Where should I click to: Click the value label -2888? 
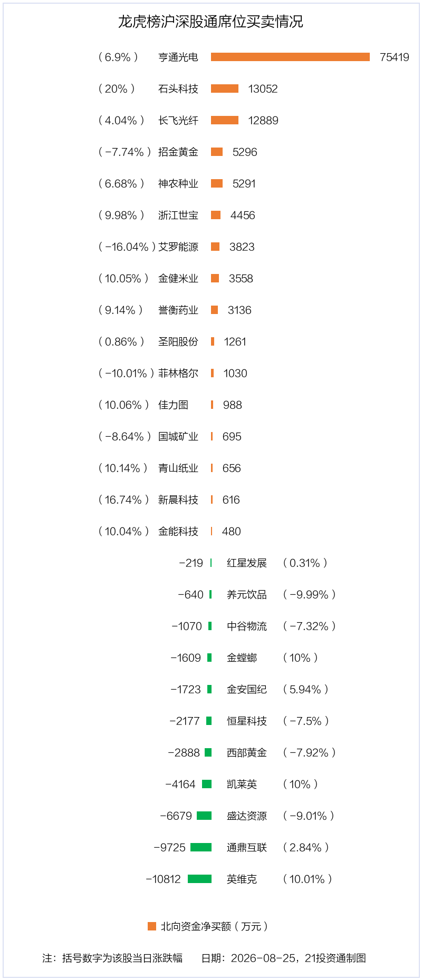(184, 752)
